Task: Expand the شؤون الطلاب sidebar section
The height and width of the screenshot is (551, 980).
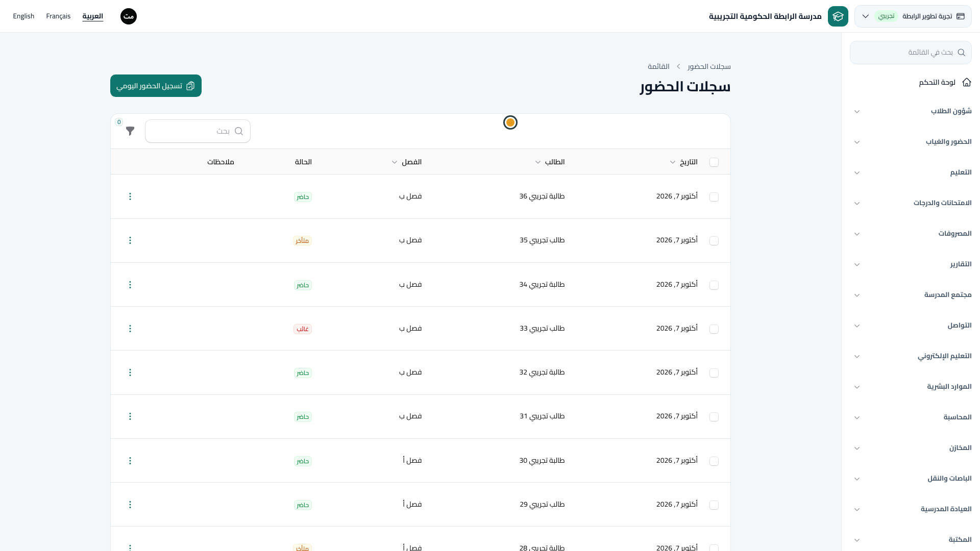Action: pos(913,111)
